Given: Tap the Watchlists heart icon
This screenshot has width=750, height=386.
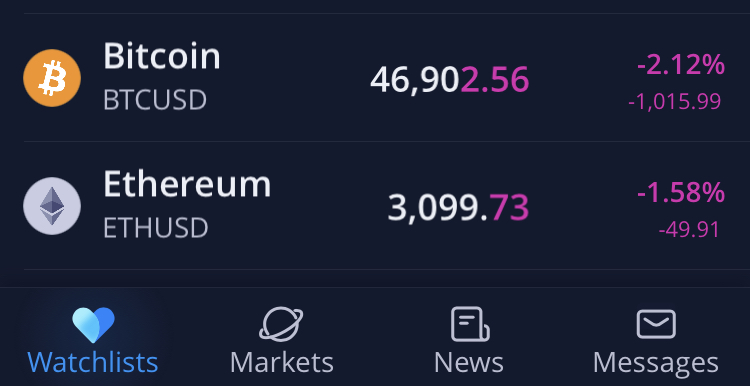Looking at the screenshot, I should point(93,325).
